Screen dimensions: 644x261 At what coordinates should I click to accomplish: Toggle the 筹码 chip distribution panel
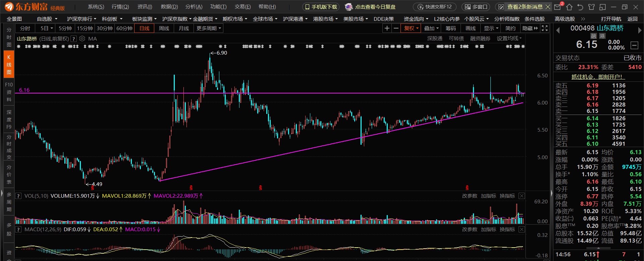[x=450, y=28]
